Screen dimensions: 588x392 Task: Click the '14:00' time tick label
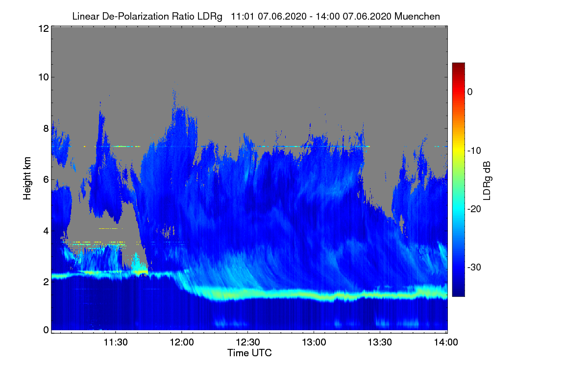point(445,343)
